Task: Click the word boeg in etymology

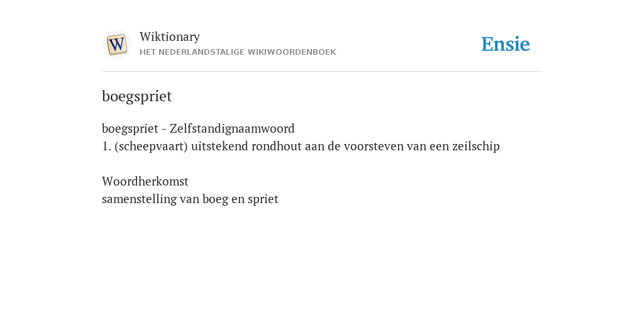Action: coord(216,199)
